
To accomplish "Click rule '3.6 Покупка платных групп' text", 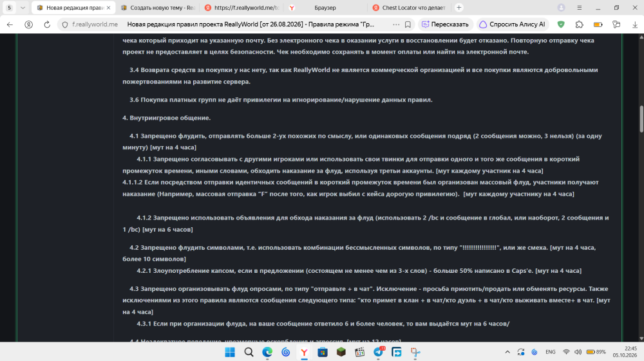I will pyautogui.click(x=281, y=100).
